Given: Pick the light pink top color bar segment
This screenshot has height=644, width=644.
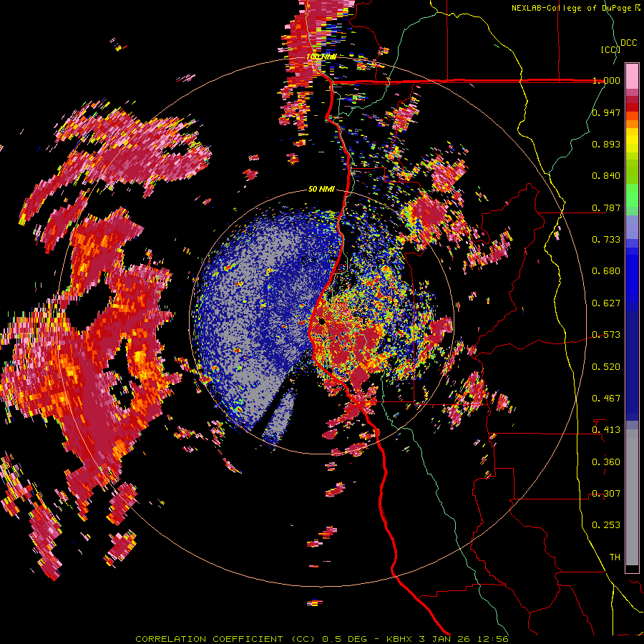Looking at the screenshot, I should click(632, 76).
